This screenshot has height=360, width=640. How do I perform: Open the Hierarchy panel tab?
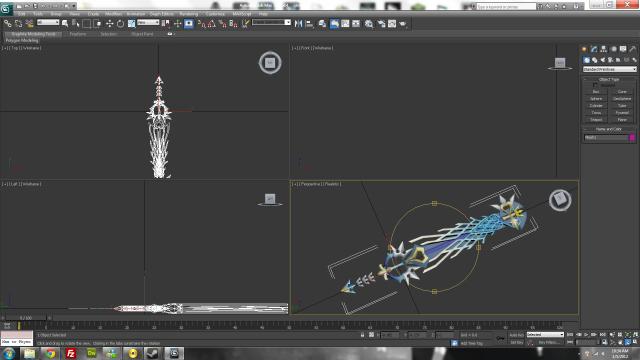(604, 49)
